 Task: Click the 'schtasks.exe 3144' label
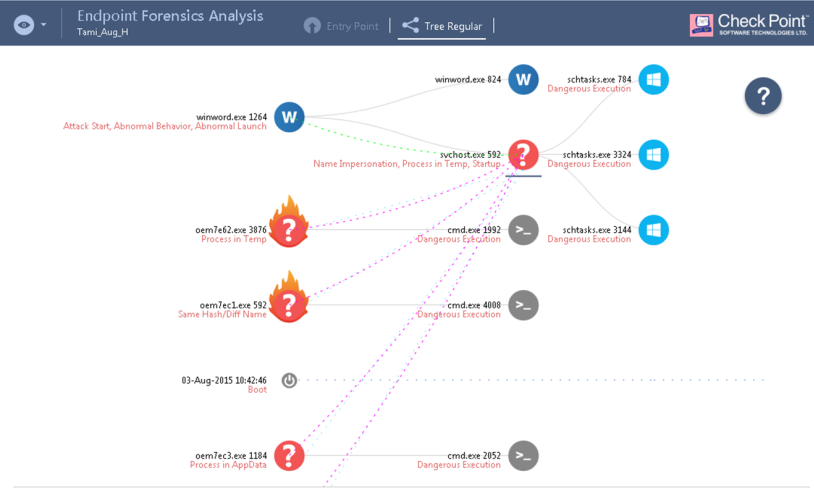(x=597, y=230)
